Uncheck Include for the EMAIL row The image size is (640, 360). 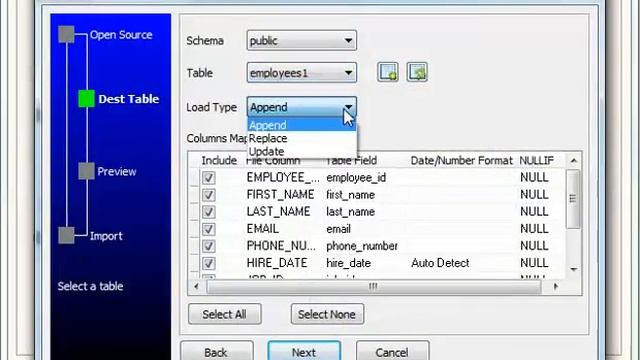click(209, 229)
